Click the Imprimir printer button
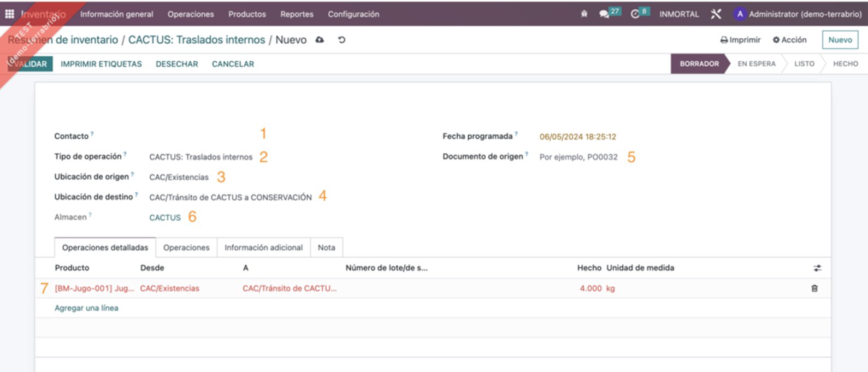 pos(740,40)
